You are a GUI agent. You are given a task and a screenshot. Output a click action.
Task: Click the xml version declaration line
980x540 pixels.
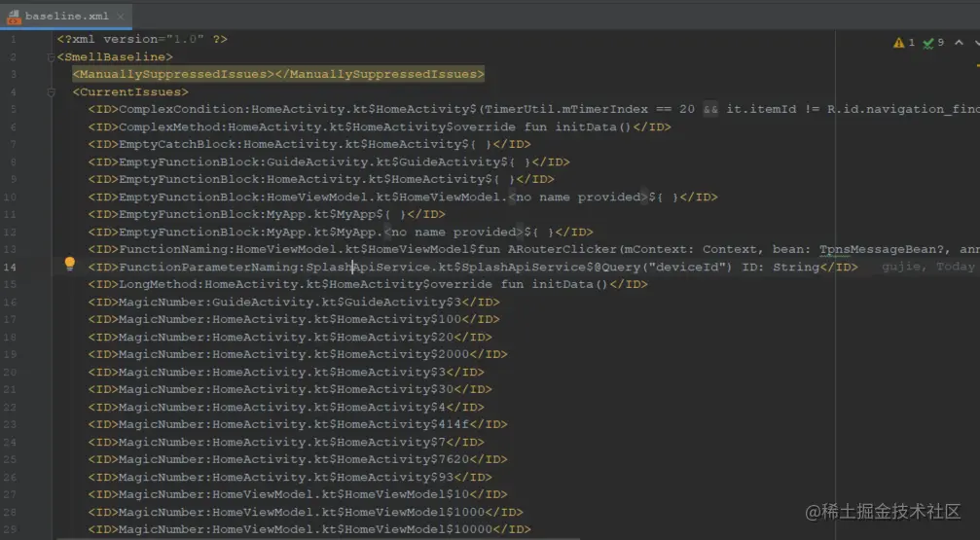[142, 39]
